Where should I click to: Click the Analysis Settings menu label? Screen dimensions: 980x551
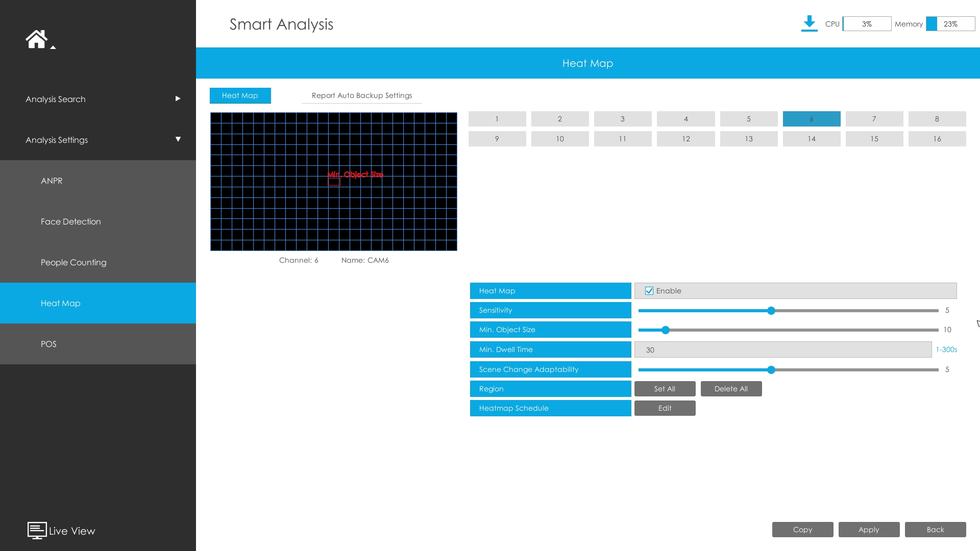[57, 140]
